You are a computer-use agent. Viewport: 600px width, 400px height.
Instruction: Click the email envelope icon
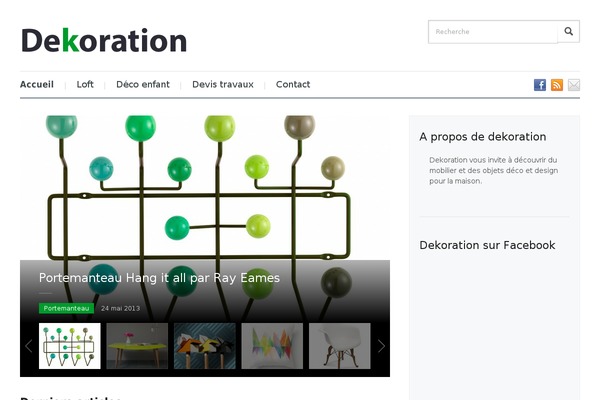pyautogui.click(x=574, y=85)
